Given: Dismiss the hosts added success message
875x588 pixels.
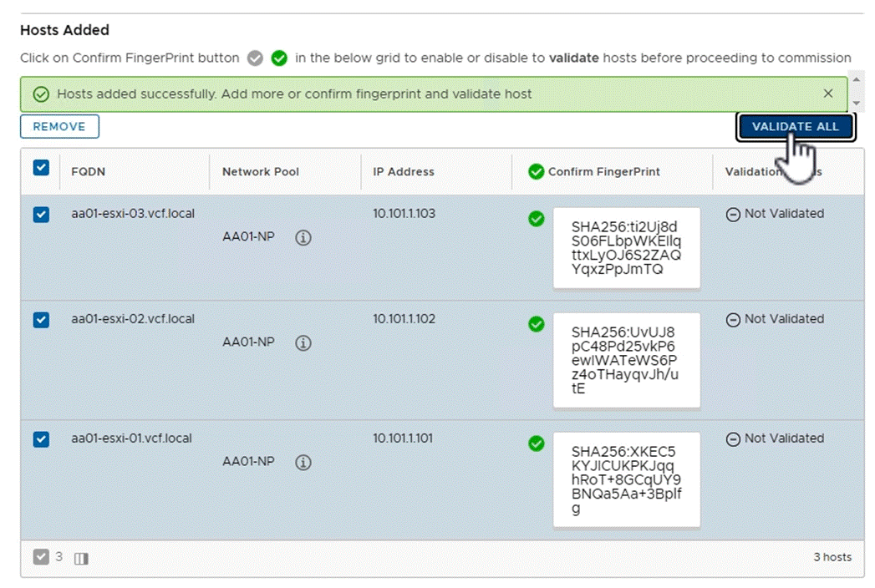Looking at the screenshot, I should tap(828, 94).
